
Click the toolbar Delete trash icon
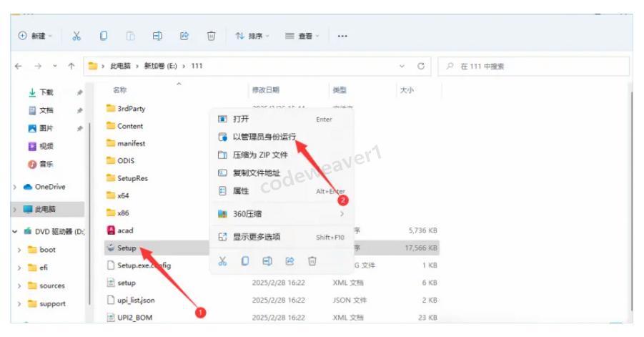(x=211, y=36)
